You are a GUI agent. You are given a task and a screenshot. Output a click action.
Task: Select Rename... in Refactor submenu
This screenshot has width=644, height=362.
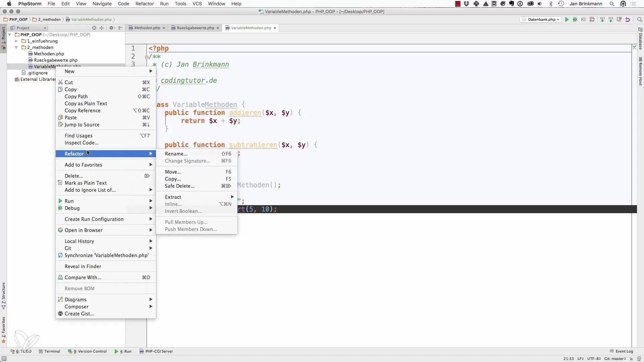[x=197, y=154]
